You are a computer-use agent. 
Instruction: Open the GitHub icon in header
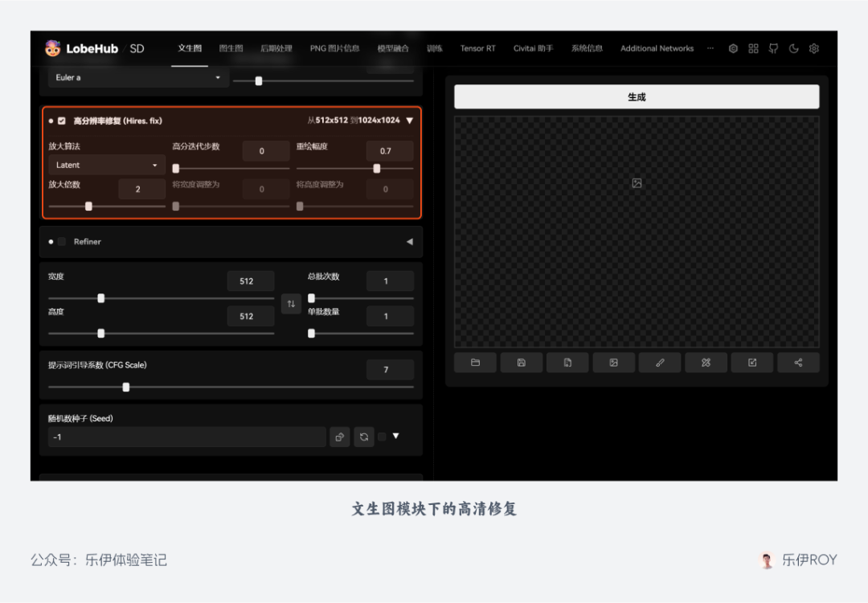[773, 48]
